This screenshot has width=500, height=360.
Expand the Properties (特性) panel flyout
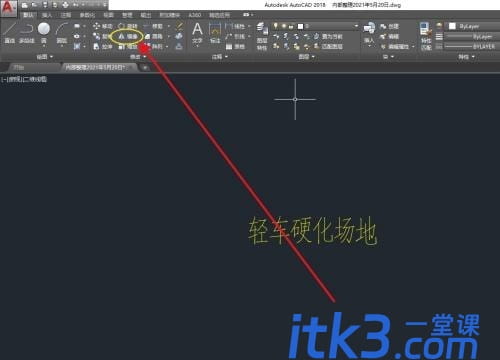coord(466,57)
